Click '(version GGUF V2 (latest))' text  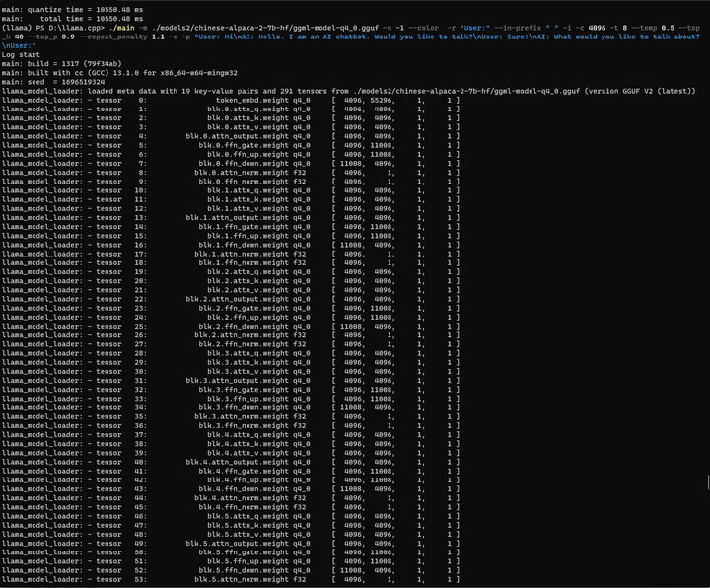(640, 91)
